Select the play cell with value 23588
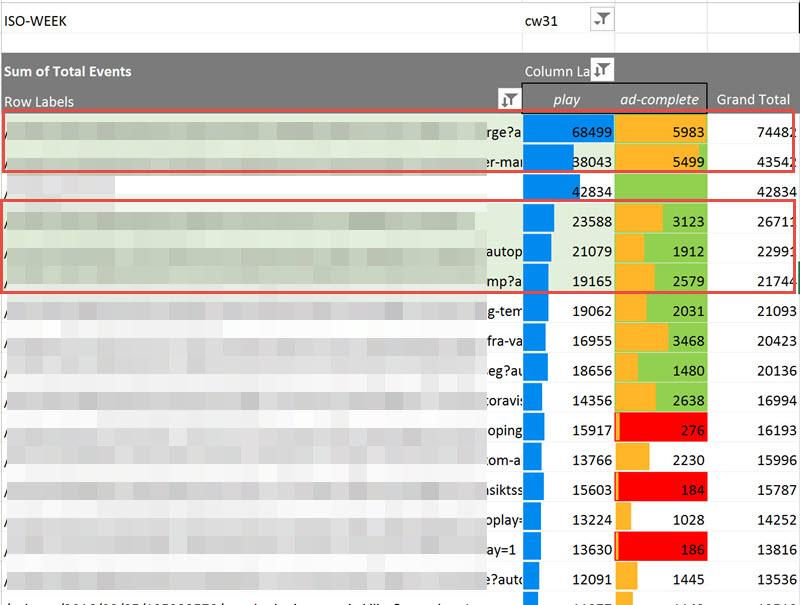This screenshot has width=800, height=605. (x=567, y=221)
